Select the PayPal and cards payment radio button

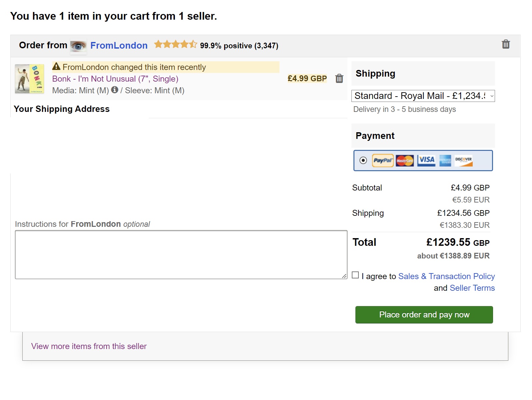pos(363,161)
